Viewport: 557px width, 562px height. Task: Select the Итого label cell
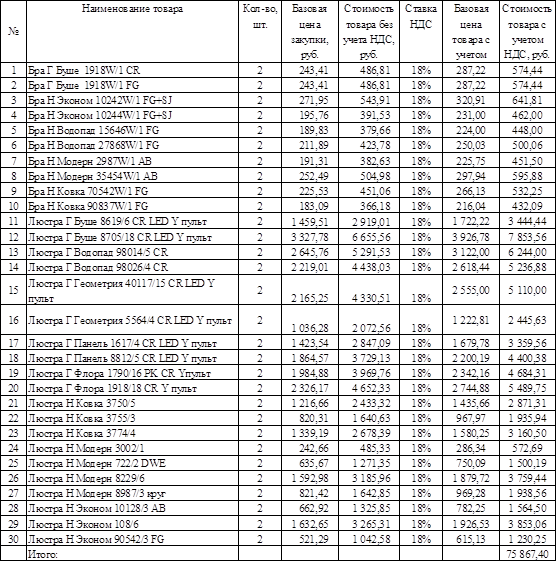(x=132, y=554)
